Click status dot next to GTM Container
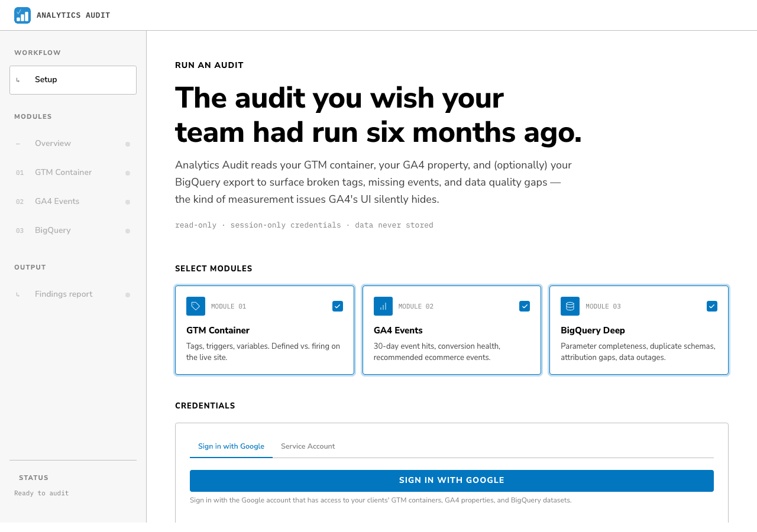Image resolution: width=757 pixels, height=532 pixels. click(x=128, y=173)
